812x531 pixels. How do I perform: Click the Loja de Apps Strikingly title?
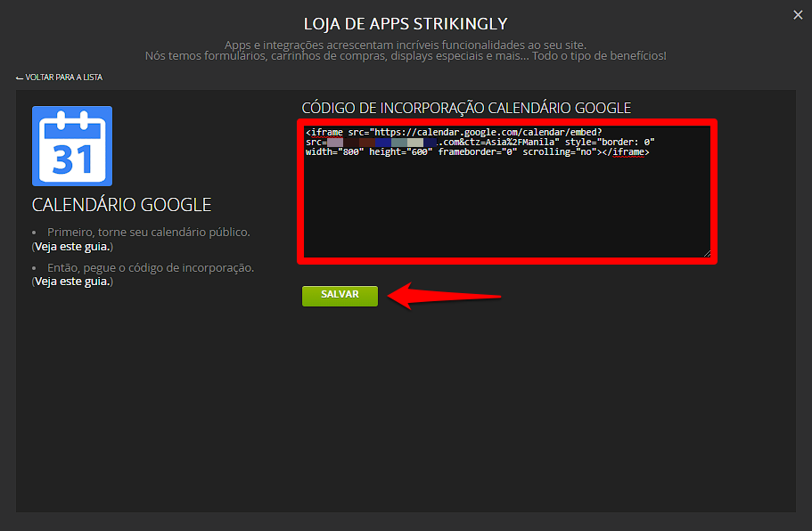tap(406, 24)
